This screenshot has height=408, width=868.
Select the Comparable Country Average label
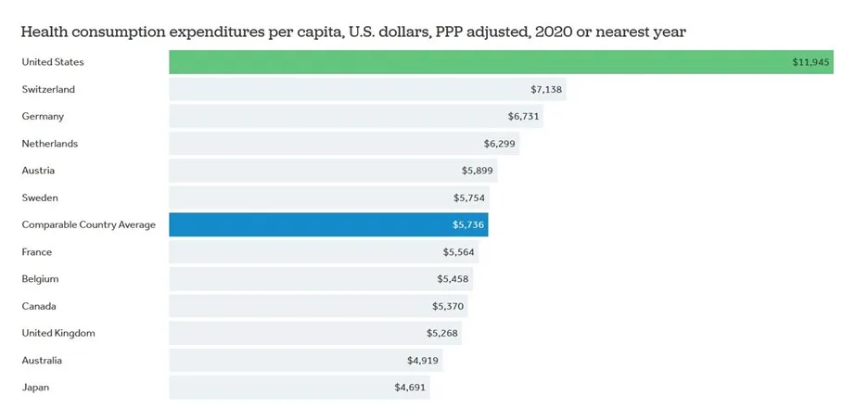coord(89,224)
